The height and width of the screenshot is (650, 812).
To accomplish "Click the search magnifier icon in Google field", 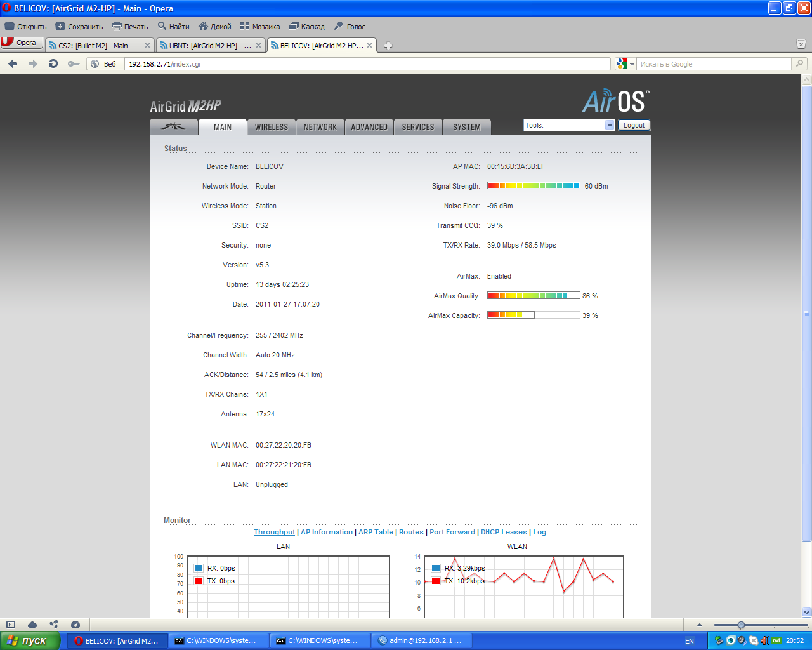I will [800, 63].
